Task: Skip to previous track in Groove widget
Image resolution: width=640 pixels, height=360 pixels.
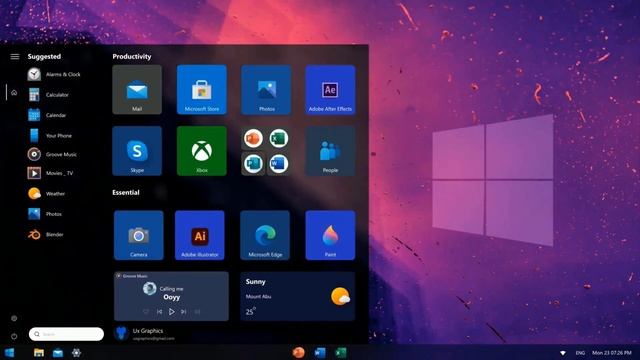Action: click(160, 311)
